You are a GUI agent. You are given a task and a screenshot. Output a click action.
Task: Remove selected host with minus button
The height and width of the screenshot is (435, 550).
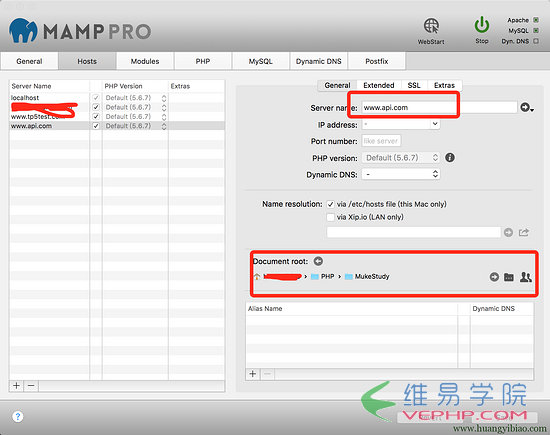point(31,386)
